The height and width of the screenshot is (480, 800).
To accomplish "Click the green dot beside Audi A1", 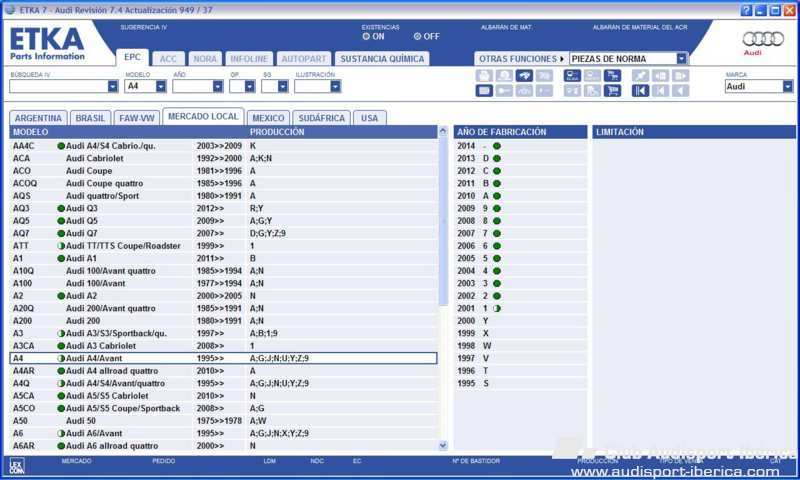I will click(x=61, y=259).
